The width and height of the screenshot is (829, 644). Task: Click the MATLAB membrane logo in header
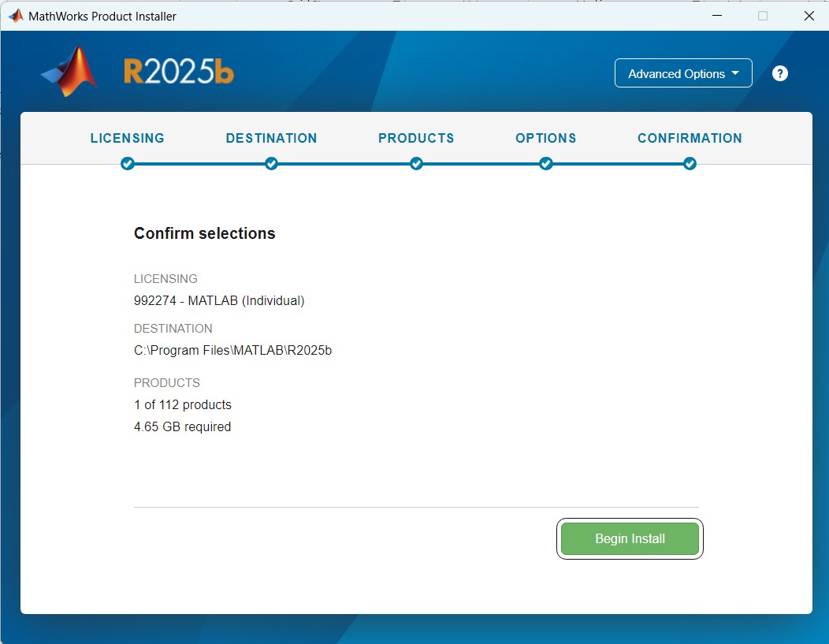(x=69, y=72)
